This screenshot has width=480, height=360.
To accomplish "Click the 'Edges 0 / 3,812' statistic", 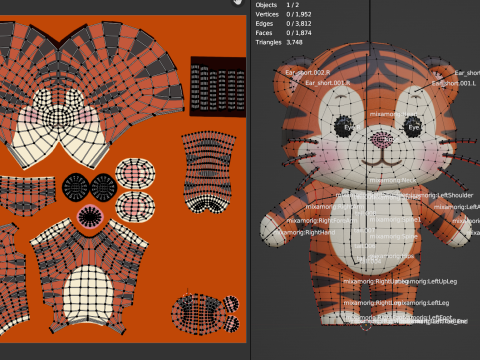I will pyautogui.click(x=283, y=24).
